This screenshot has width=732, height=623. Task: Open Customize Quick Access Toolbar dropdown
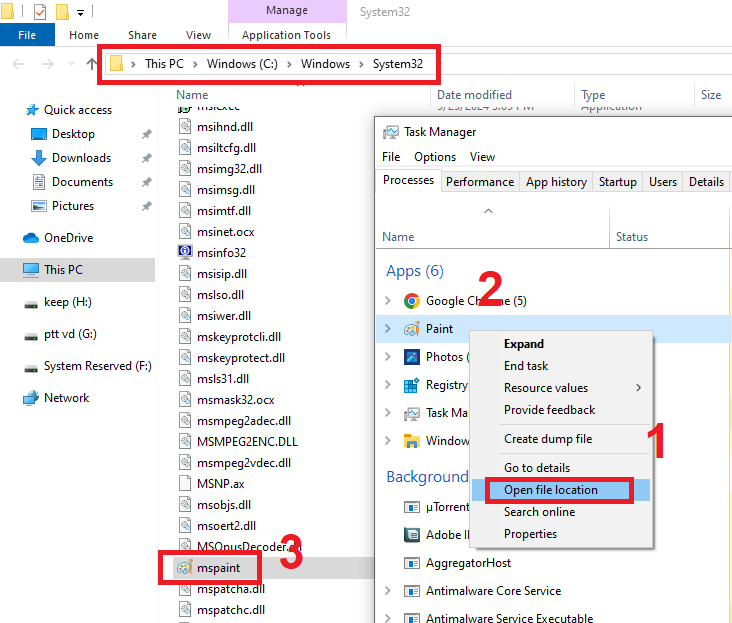[x=80, y=13]
